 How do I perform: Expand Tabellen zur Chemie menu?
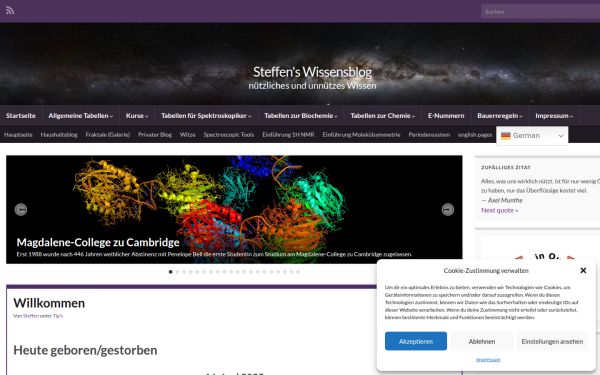[383, 116]
